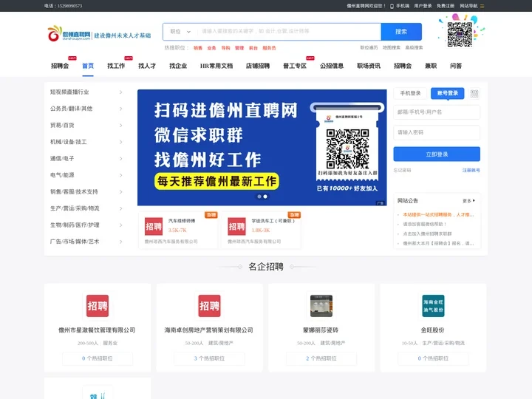
Task: Focus 请输入密码 password field
Action: pos(437,132)
